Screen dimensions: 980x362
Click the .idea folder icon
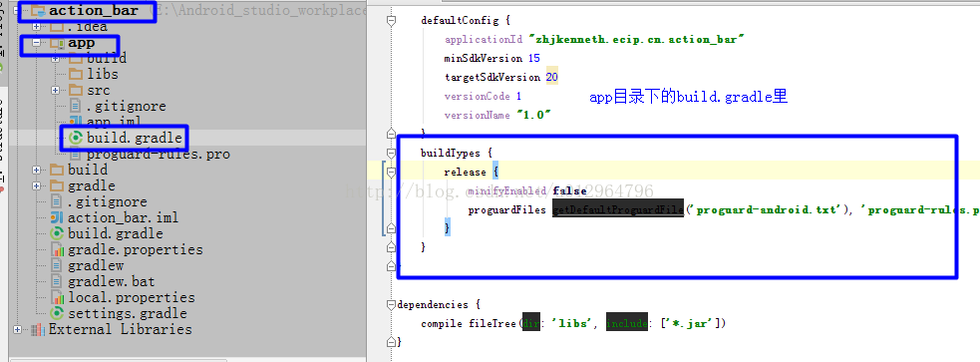click(x=58, y=26)
